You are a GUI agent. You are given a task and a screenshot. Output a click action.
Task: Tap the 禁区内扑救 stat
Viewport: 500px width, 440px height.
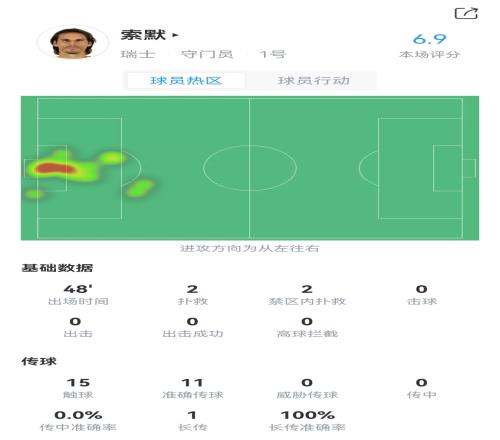(307, 295)
